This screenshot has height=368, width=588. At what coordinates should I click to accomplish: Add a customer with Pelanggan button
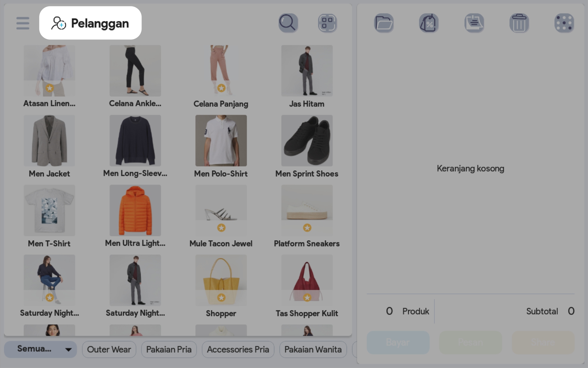(x=90, y=23)
